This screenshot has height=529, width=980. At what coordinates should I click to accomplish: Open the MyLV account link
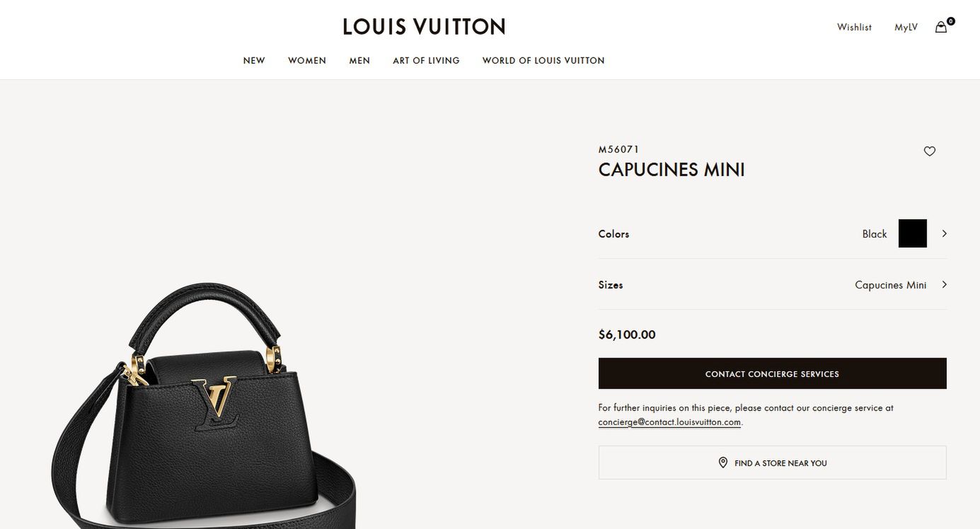pos(906,27)
